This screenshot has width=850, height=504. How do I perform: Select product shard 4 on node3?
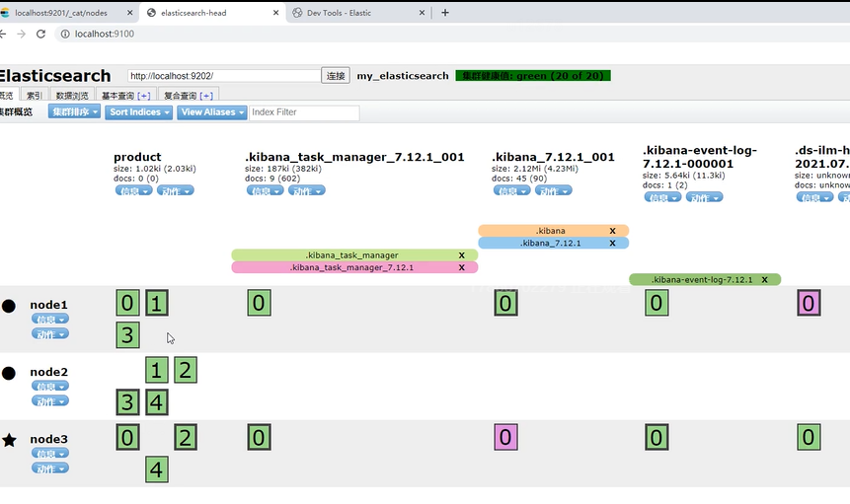pyautogui.click(x=157, y=469)
